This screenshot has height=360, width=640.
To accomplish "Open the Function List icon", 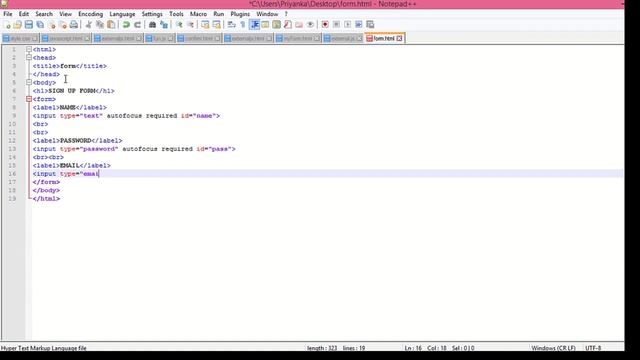I will 288,25.
